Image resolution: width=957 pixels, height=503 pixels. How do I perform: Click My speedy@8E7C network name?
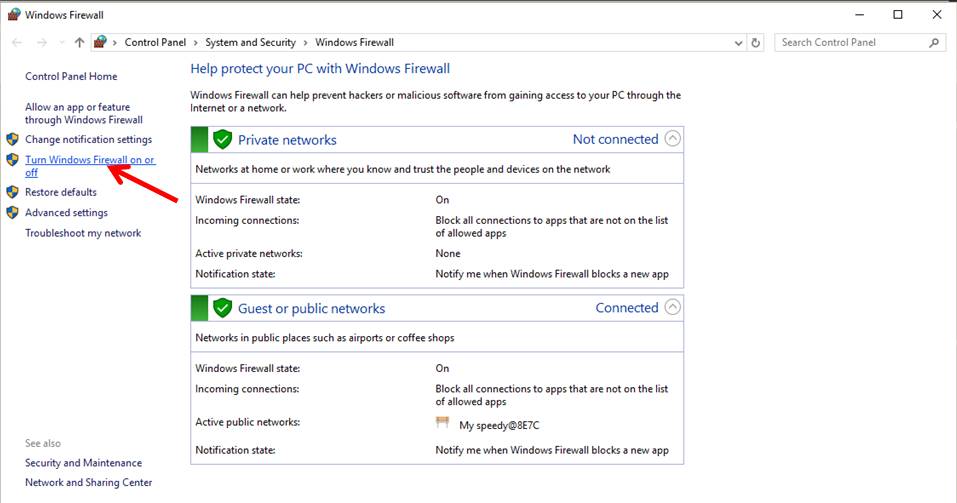coord(499,425)
